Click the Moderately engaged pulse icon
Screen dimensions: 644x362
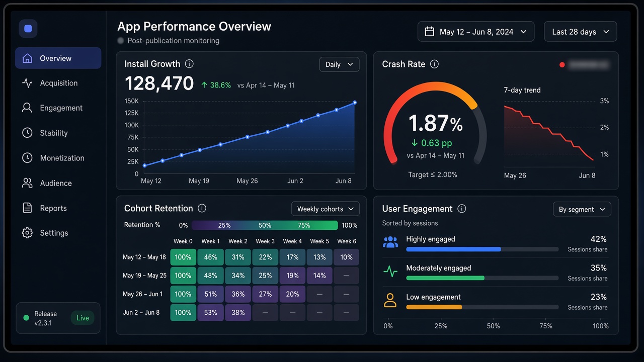(x=390, y=271)
